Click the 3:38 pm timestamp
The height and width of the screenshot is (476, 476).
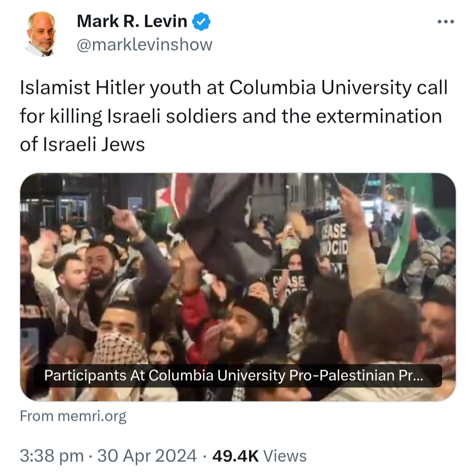(x=52, y=456)
